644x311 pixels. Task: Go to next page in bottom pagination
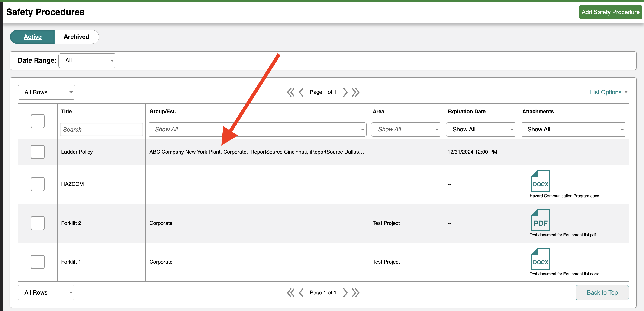coord(345,292)
